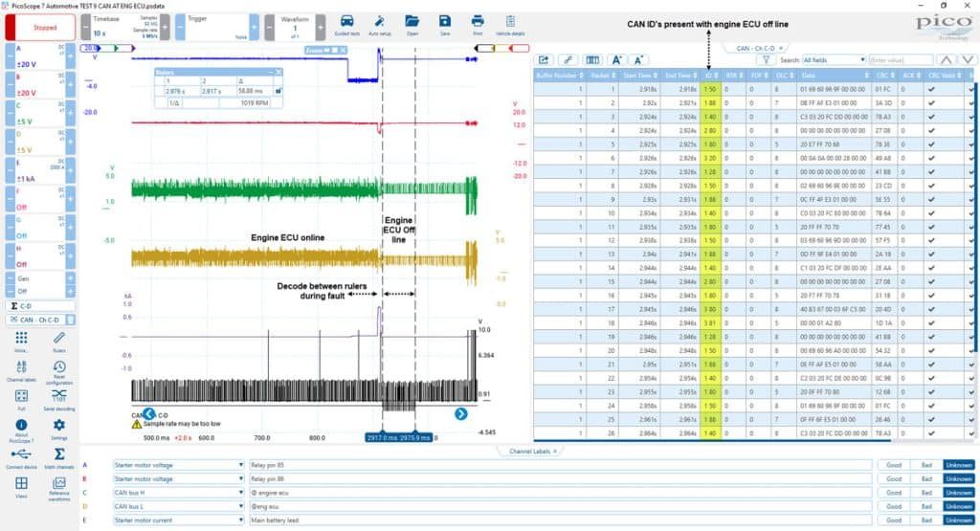Image resolution: width=980 pixels, height=531 pixels.
Task: Close the Rulers info box
Action: click(x=278, y=72)
